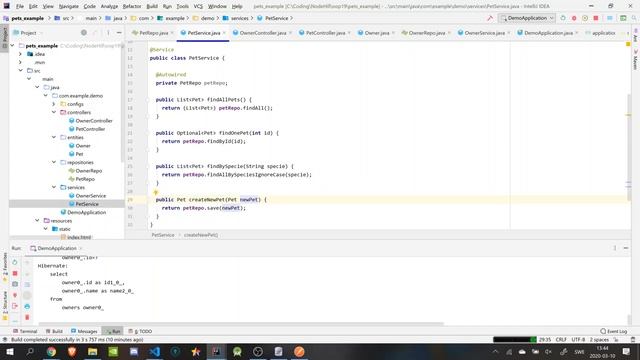This screenshot has width=640, height=360.
Task: Click createNewPet() in the editor breadcrumb
Action: coord(201,235)
